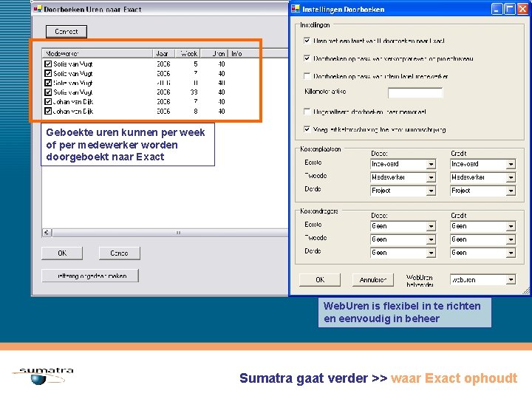
Task: Click Week value '33' in the list
Action: [194, 92]
